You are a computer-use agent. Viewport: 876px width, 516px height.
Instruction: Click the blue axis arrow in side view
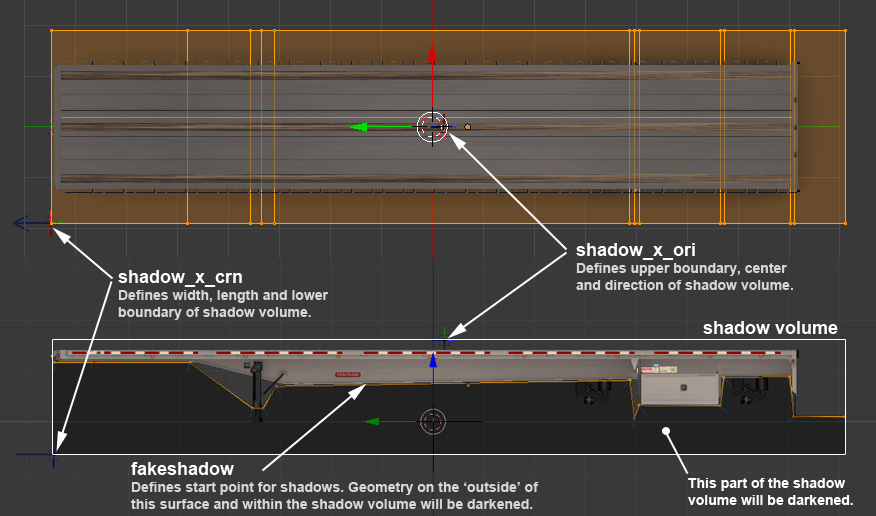432,362
